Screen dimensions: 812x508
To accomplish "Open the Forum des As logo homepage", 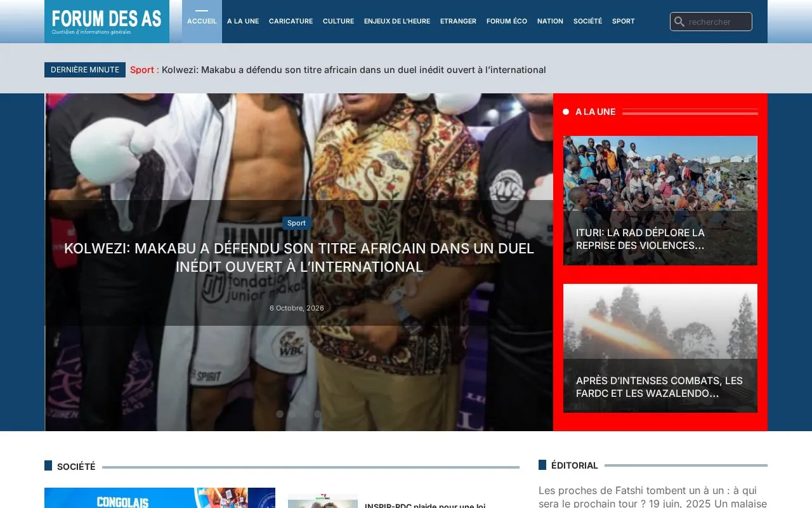I will (107, 22).
